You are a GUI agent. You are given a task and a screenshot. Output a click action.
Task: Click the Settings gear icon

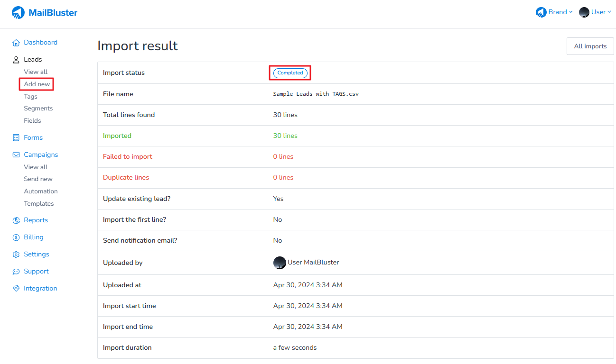[16, 255]
